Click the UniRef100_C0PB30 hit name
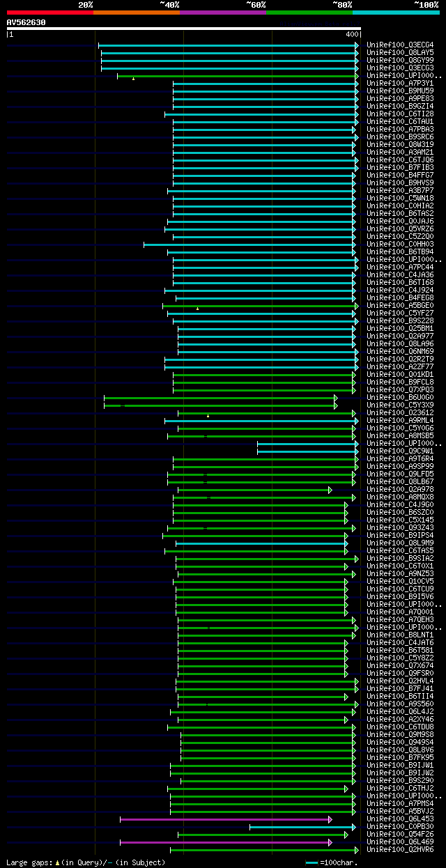Screen dimensions: 446x868 pos(400,827)
